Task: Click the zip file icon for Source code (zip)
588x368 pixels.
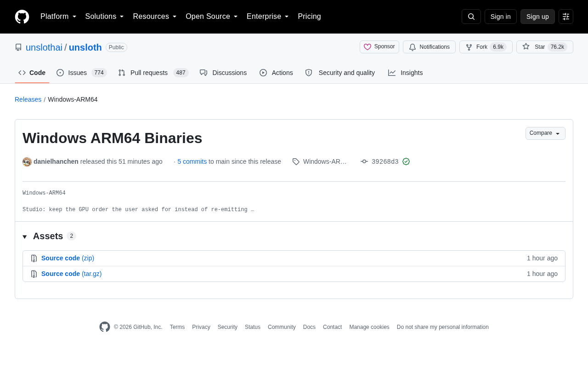Action: [x=34, y=259]
